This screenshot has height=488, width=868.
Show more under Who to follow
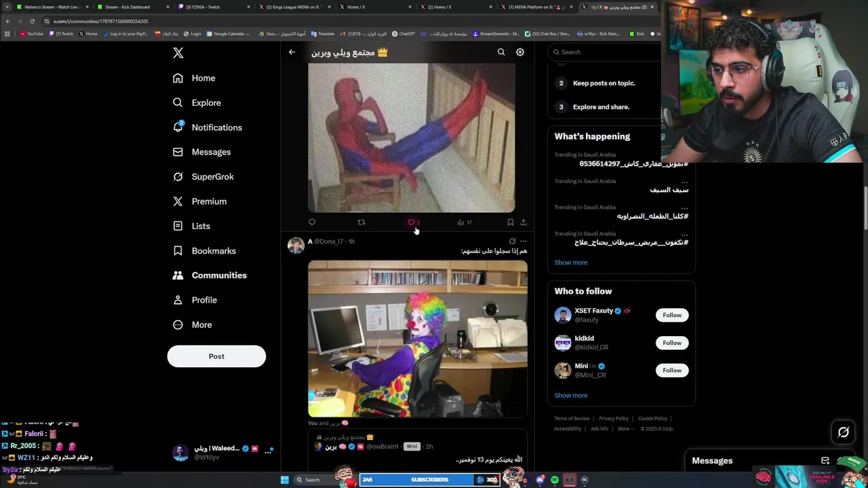click(x=571, y=395)
